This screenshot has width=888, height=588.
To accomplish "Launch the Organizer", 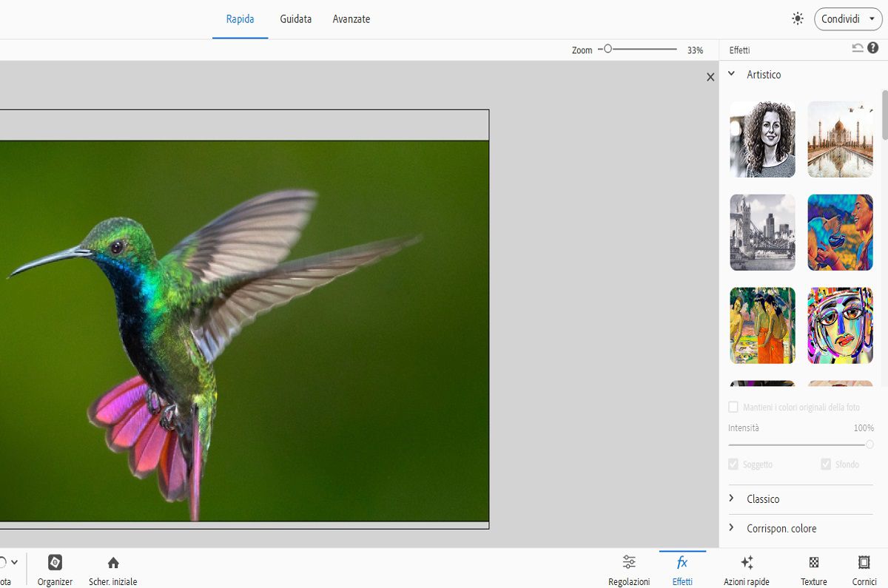I will click(55, 570).
